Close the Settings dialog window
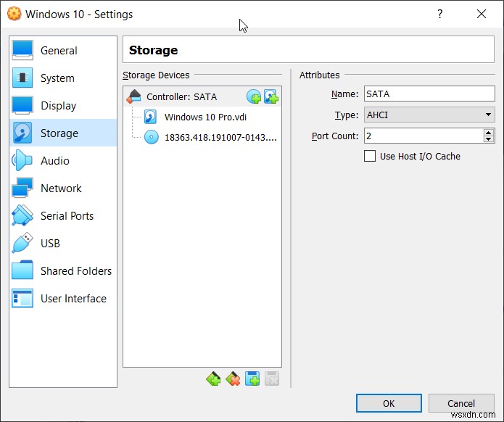The width and height of the screenshot is (504, 422). (482, 14)
